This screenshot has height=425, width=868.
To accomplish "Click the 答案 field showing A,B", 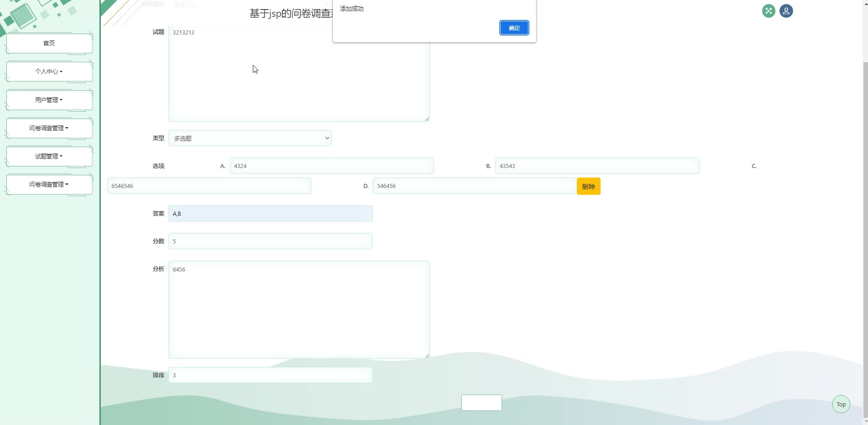I will tap(271, 213).
